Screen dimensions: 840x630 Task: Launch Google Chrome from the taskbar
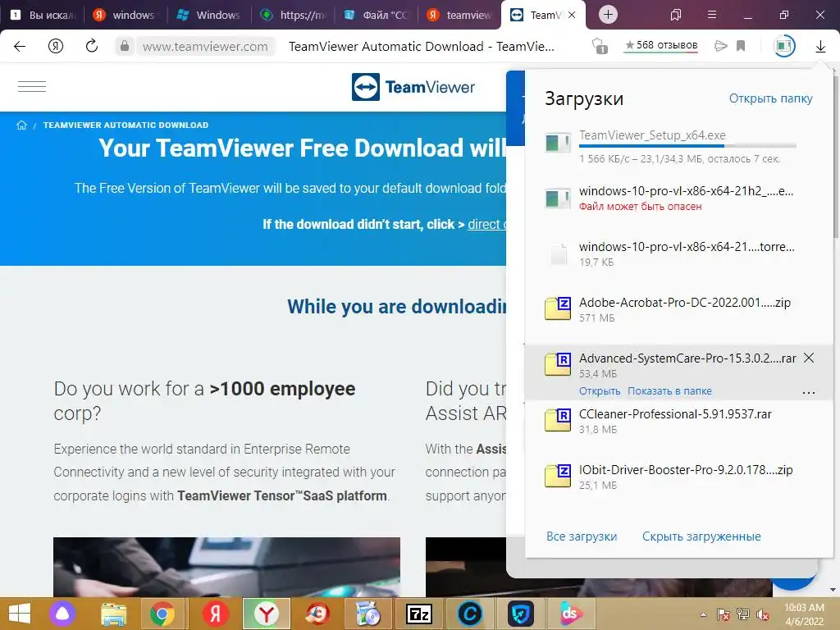[162, 614]
